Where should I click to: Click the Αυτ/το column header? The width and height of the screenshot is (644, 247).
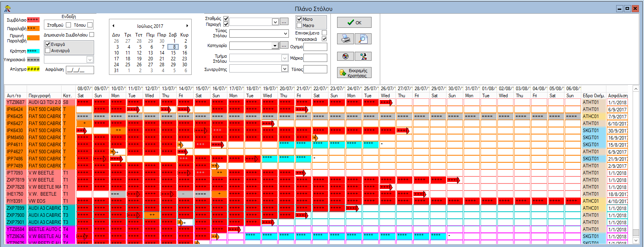pyautogui.click(x=16, y=96)
